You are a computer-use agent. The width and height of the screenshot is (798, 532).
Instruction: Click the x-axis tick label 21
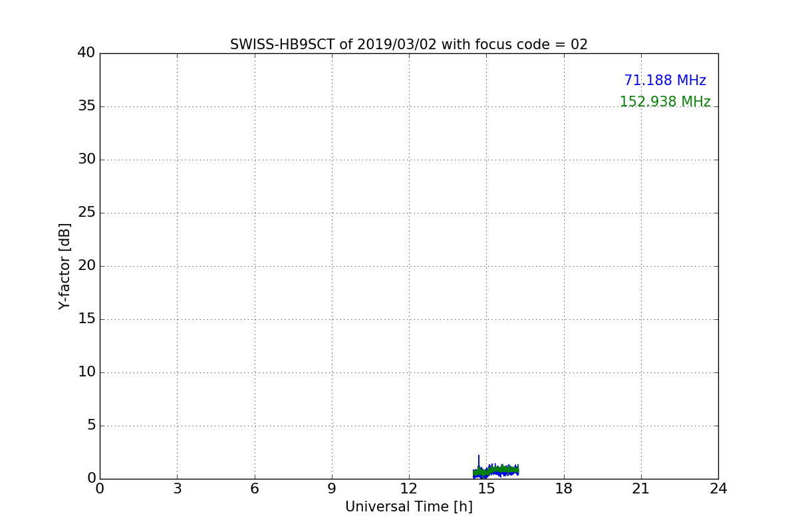[x=641, y=489]
